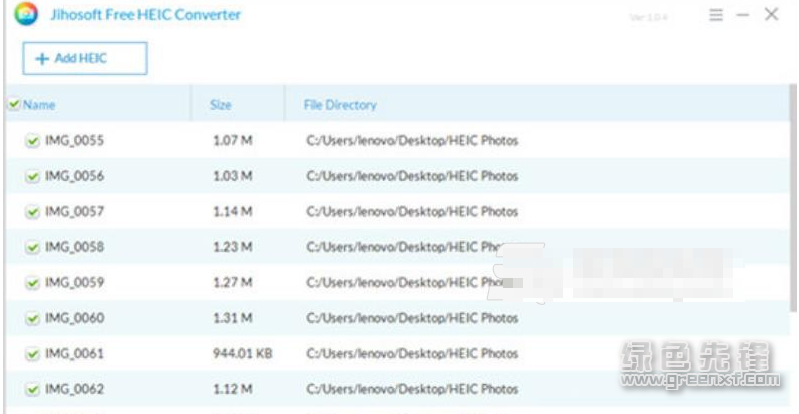The image size is (799, 414).
Task: Toggle the select-all checkbox beside Name
Action: click(14, 105)
